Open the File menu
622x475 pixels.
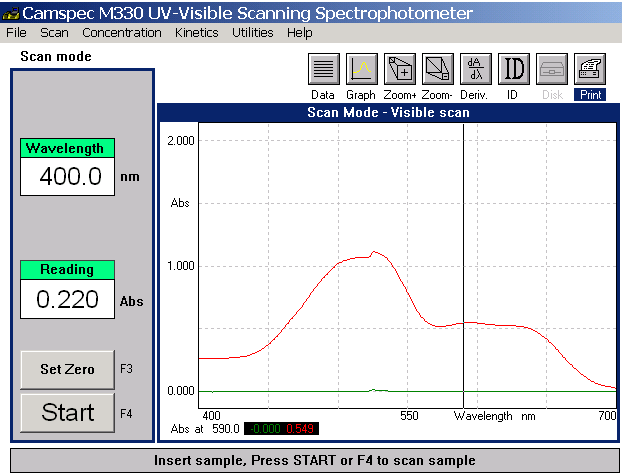(16, 33)
